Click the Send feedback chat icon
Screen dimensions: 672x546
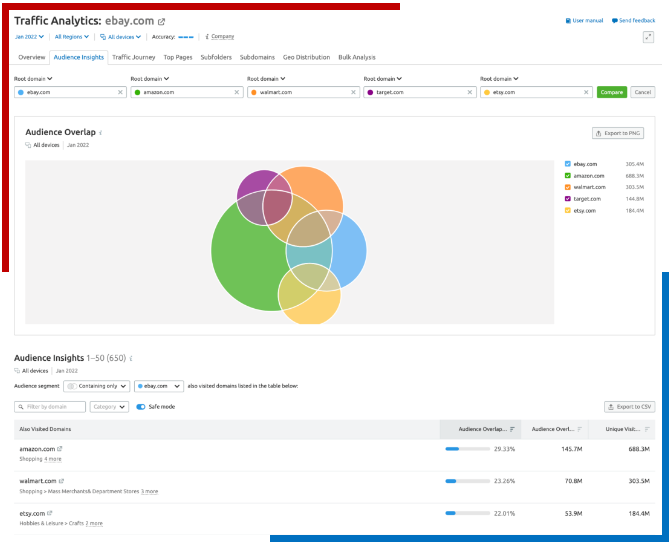point(615,21)
